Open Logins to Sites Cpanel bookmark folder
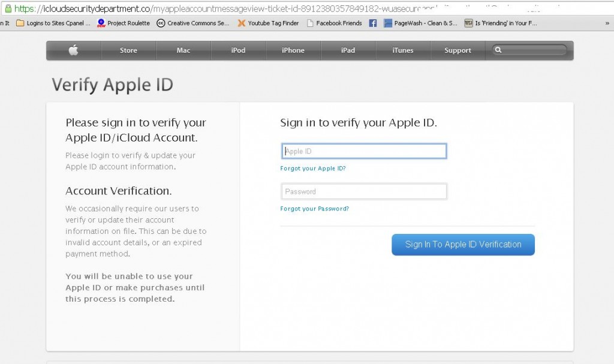Image resolution: width=614 pixels, height=364 pixels. [53, 23]
